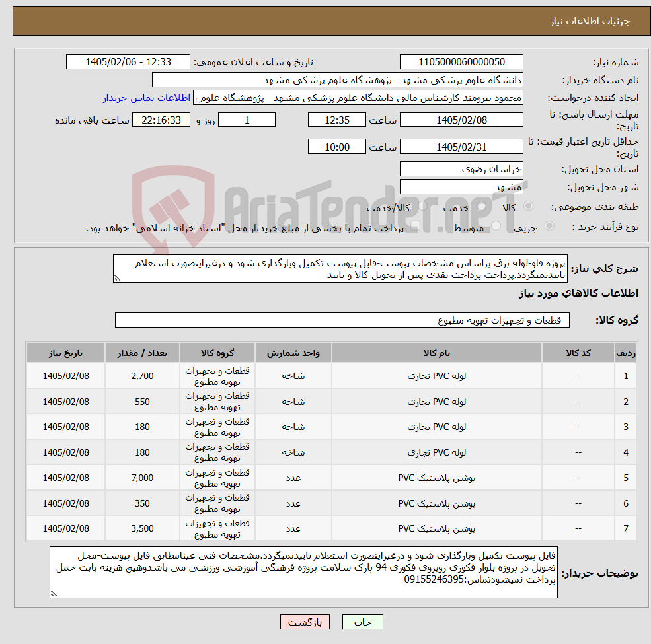Click the گروه کالا field
The width and height of the screenshot is (651, 644).
[342, 320]
